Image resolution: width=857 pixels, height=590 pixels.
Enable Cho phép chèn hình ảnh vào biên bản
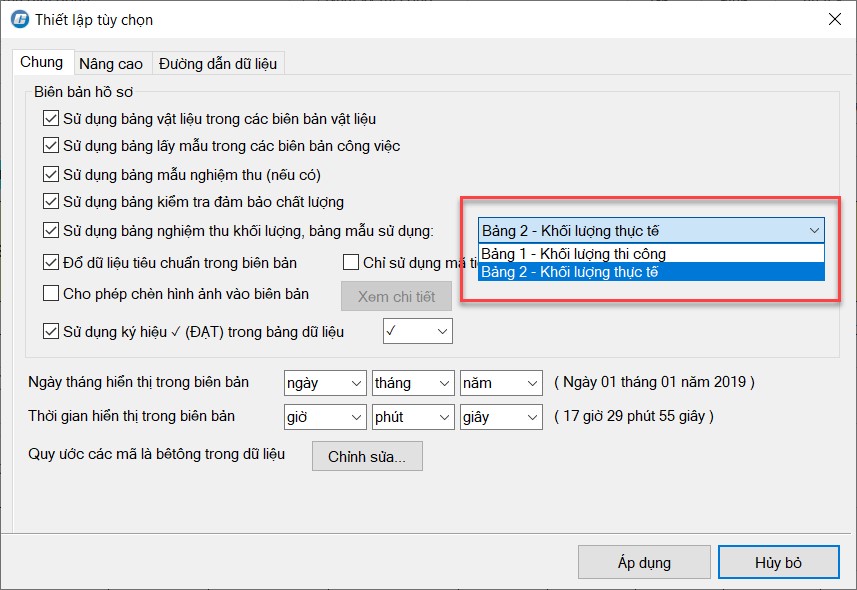coord(51,294)
